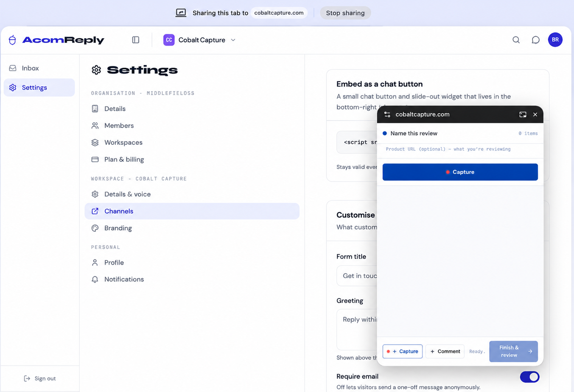The width and height of the screenshot is (574, 392).
Task: Click the embed script code box
Action: tap(356, 142)
